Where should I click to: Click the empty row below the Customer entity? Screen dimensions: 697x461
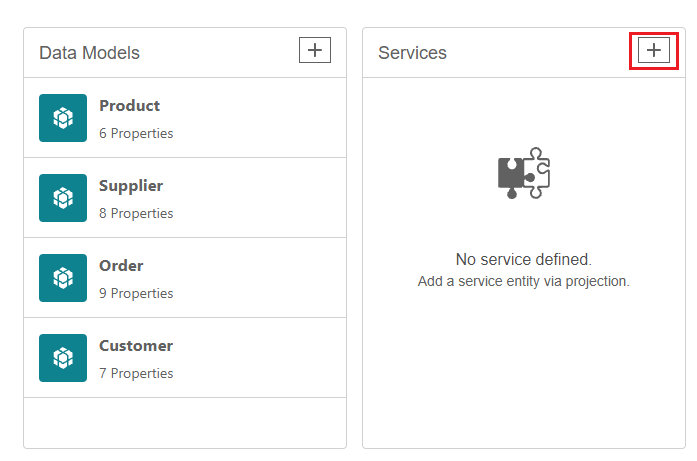pos(185,423)
